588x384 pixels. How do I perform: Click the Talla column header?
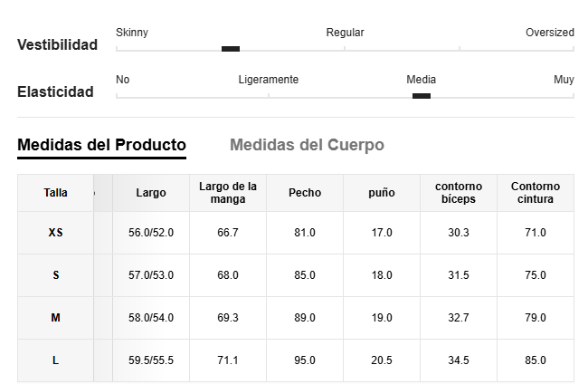click(55, 193)
